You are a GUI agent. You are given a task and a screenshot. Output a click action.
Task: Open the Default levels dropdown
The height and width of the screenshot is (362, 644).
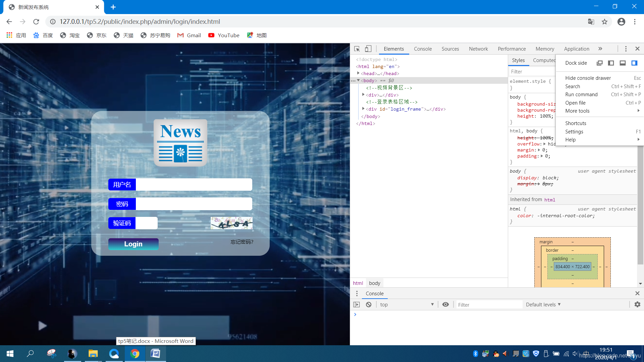(543, 304)
